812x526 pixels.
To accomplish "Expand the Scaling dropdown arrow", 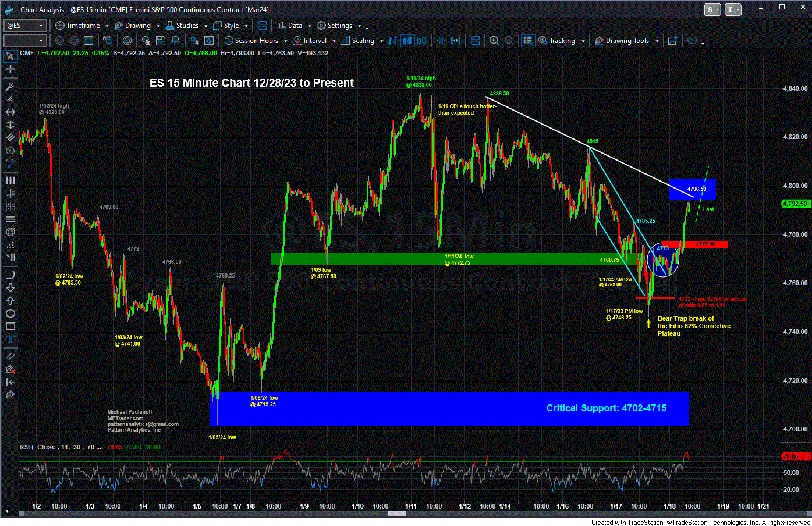I will (381, 41).
